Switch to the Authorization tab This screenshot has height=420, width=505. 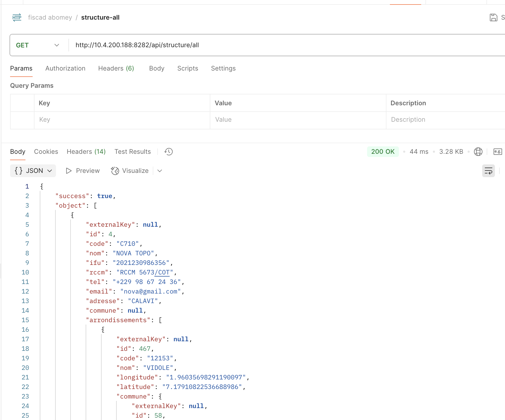coord(65,68)
